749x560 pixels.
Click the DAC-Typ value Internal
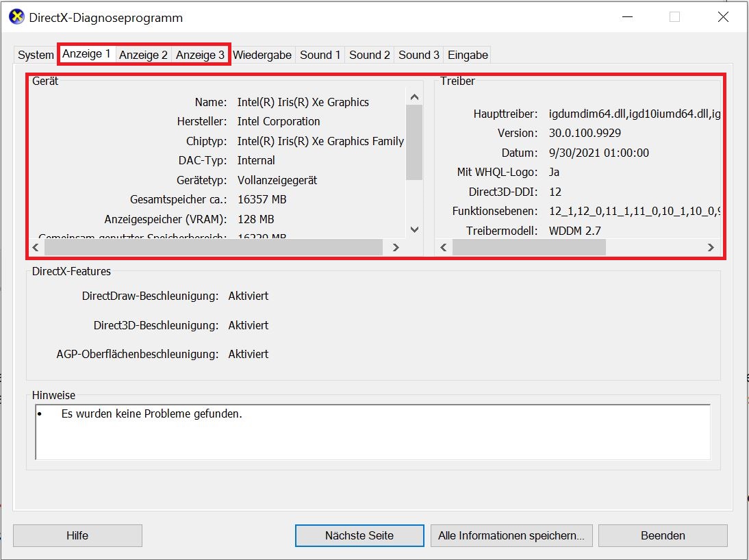tap(256, 161)
